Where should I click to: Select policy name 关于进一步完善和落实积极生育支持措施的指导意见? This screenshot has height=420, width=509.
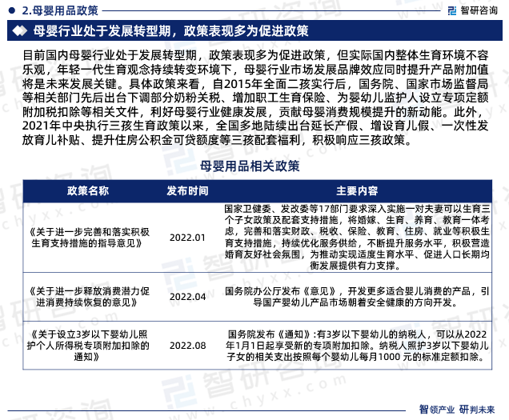coord(88,238)
